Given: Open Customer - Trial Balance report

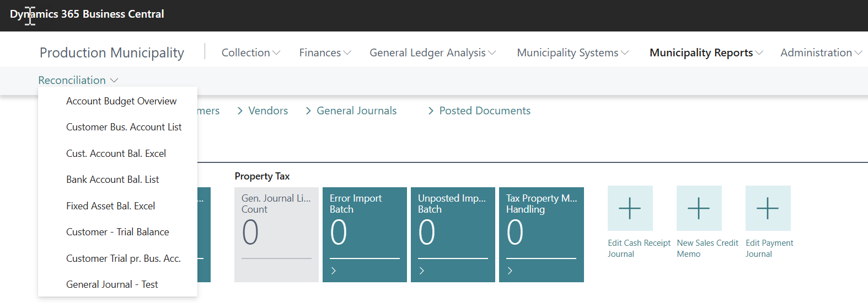Looking at the screenshot, I should [117, 232].
